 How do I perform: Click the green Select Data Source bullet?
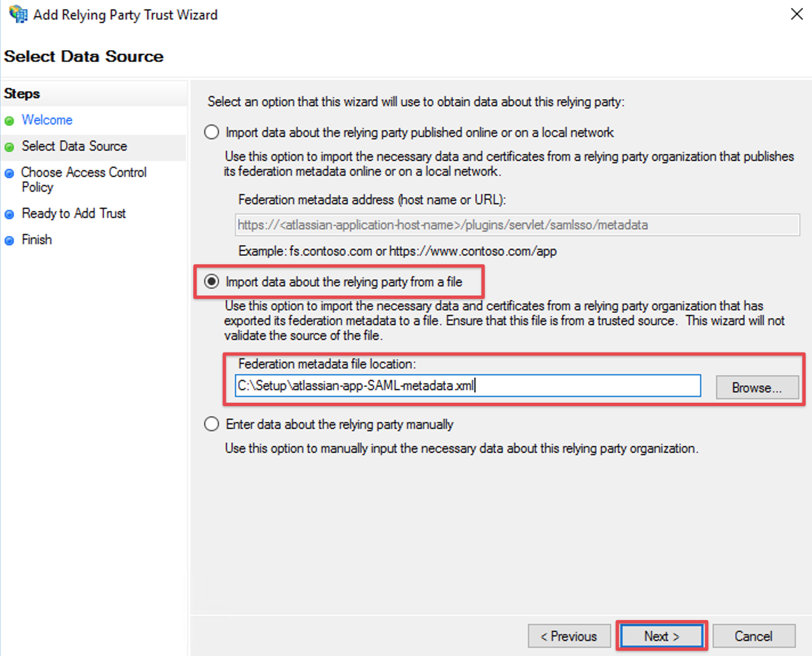click(9, 147)
